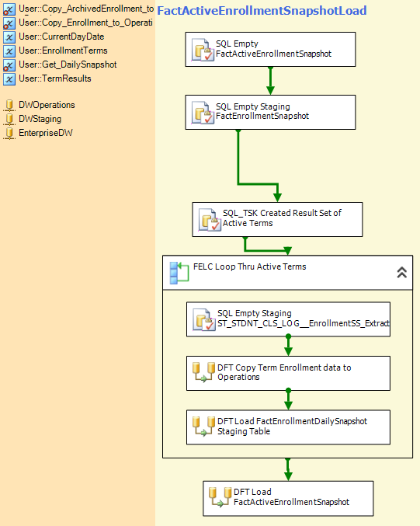420x526 pixels.
Task: Click the FactActiveEnrollmentSnapshotLoad package title
Action: 262,10
